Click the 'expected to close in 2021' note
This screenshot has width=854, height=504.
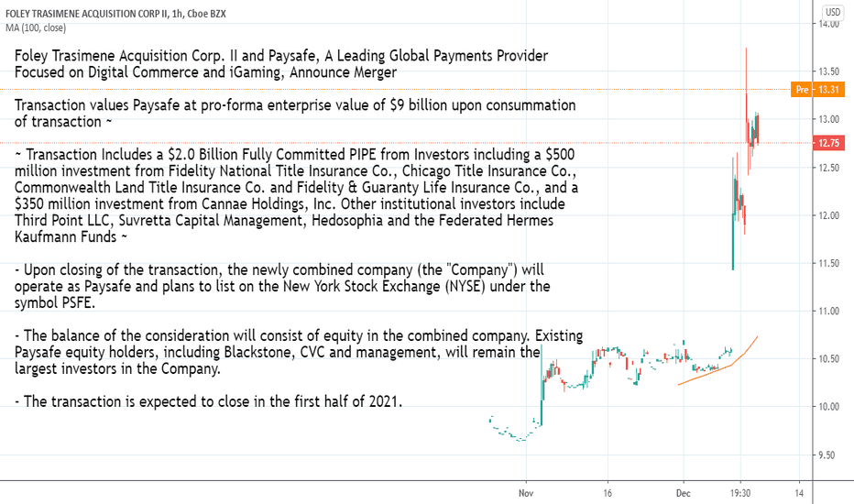[208, 401]
